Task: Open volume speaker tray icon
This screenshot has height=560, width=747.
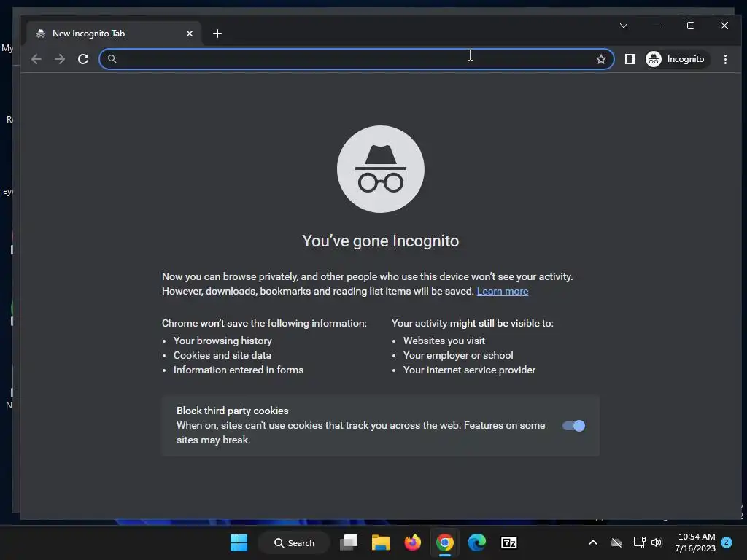Action: click(657, 542)
